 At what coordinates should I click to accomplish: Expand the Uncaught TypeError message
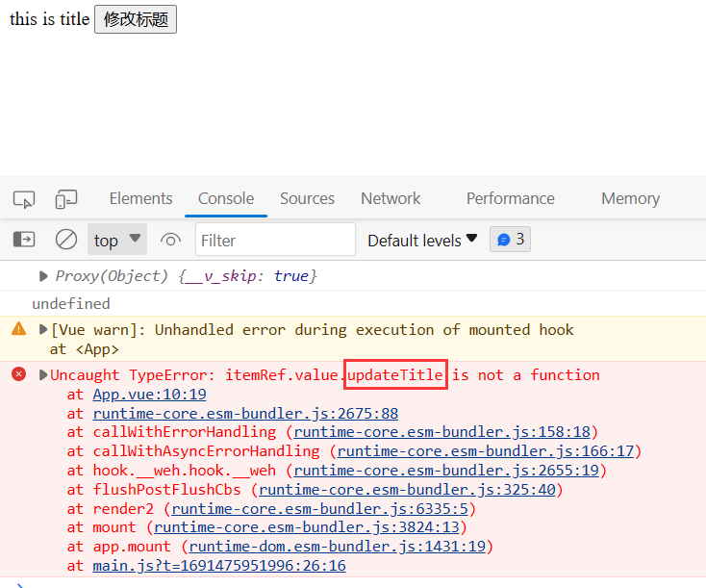43,375
